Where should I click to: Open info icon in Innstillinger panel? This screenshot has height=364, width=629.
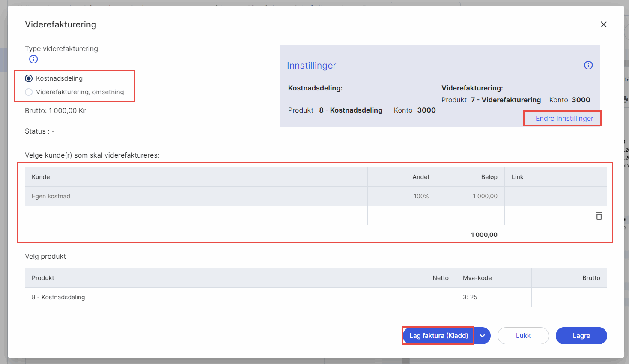(x=588, y=65)
